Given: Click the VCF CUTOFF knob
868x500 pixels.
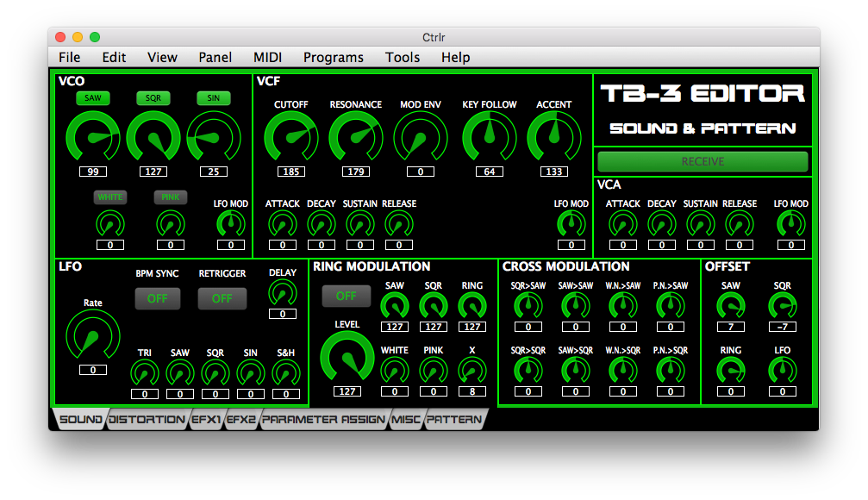Looking at the screenshot, I should coord(291,138).
